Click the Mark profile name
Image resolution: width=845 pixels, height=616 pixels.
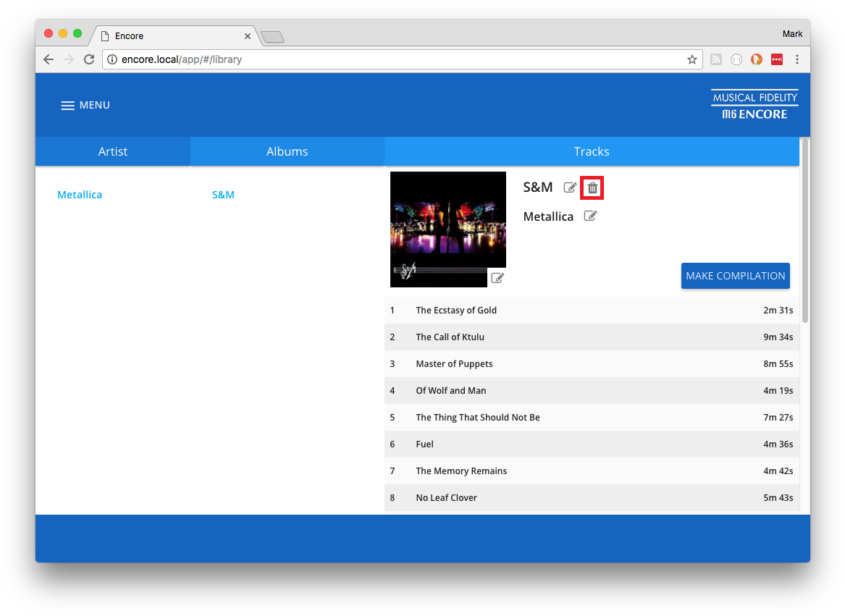[x=792, y=34]
